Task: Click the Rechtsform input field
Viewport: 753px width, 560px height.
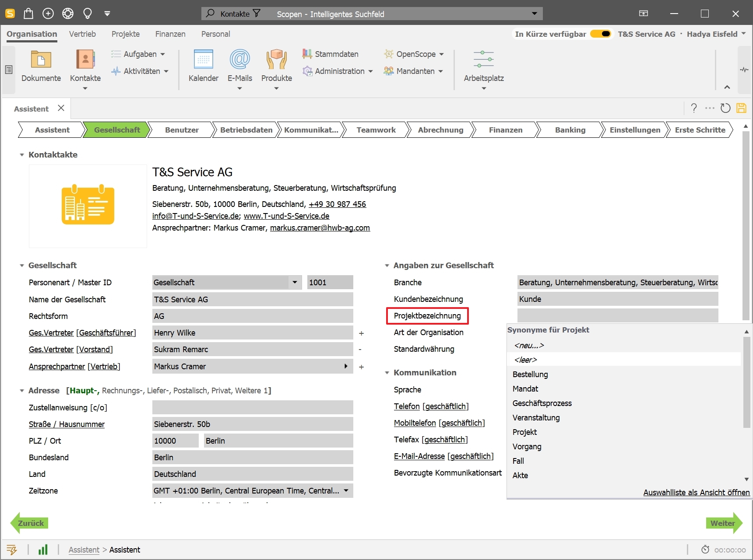Action: (x=252, y=316)
